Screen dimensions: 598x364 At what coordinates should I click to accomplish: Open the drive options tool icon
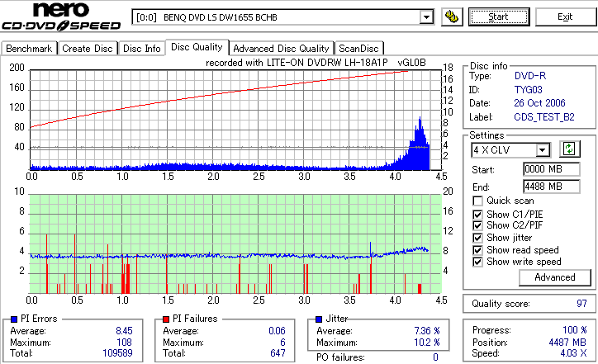[452, 17]
